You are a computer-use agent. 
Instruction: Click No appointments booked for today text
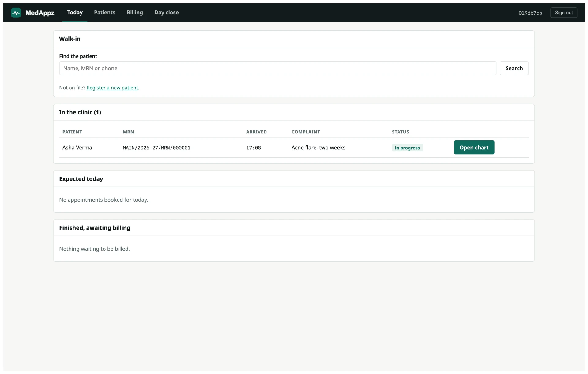coord(104,200)
